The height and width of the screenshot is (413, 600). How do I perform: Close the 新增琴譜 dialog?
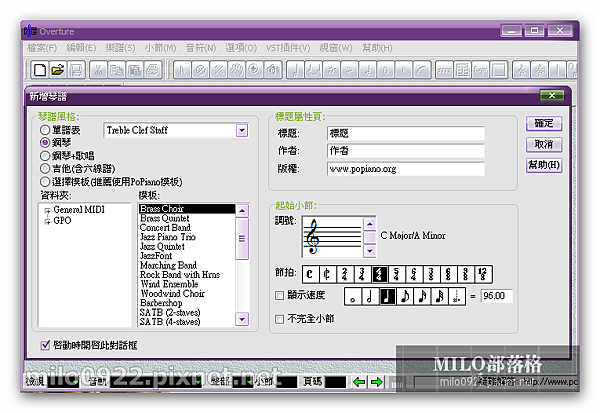tap(552, 95)
